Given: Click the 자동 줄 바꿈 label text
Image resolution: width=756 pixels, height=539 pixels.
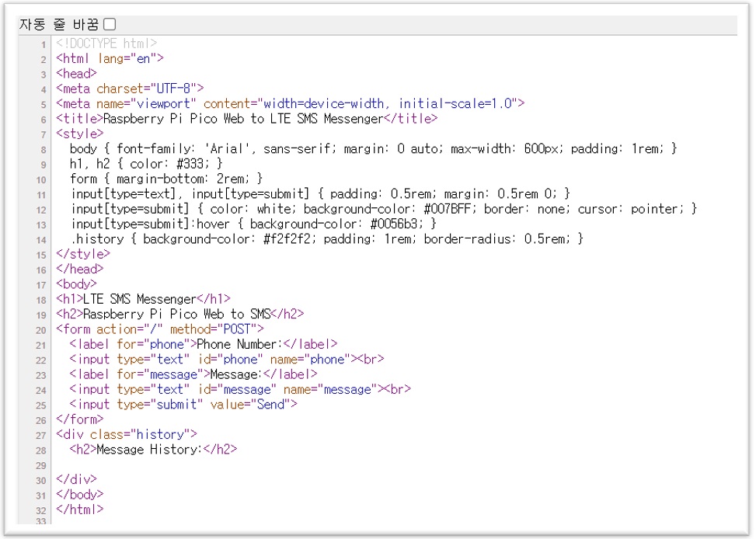Looking at the screenshot, I should (59, 25).
